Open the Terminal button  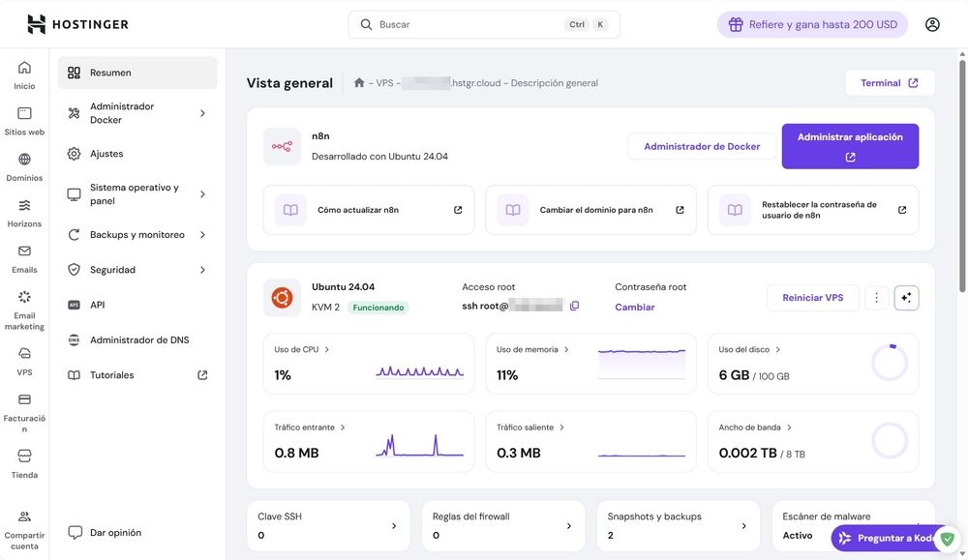tap(890, 83)
